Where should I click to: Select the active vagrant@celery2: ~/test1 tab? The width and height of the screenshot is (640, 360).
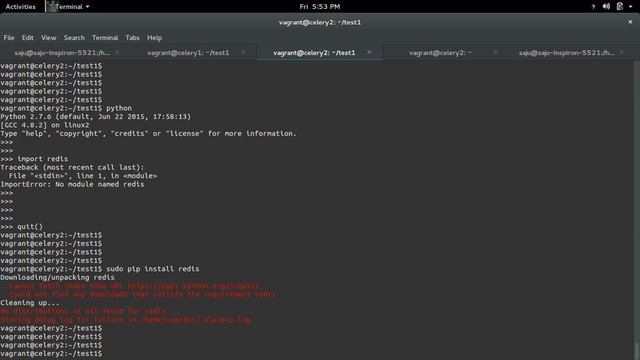314,53
